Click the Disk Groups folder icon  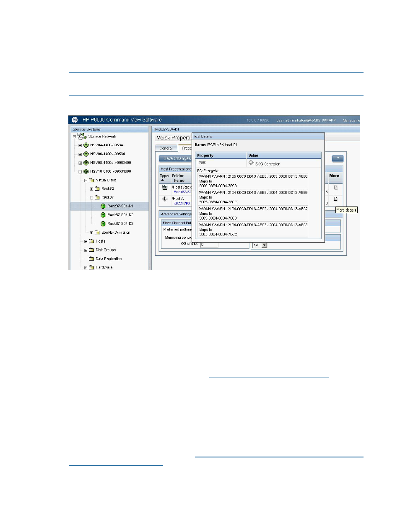click(91, 250)
